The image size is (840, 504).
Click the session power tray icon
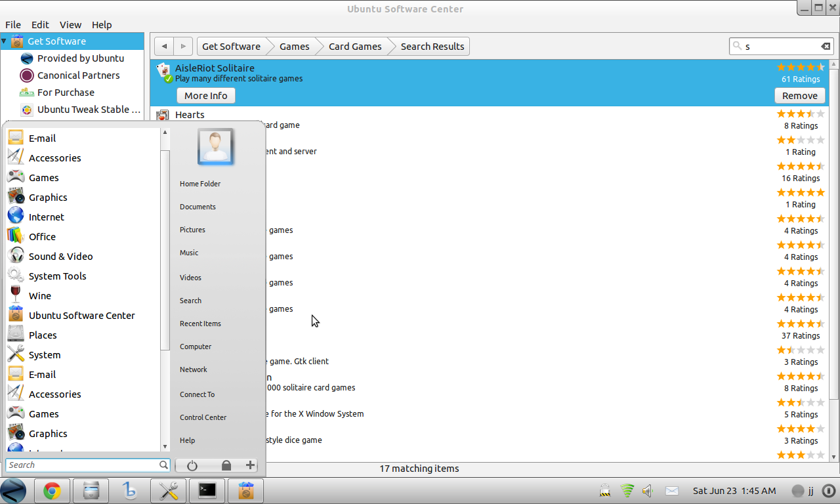(828, 491)
